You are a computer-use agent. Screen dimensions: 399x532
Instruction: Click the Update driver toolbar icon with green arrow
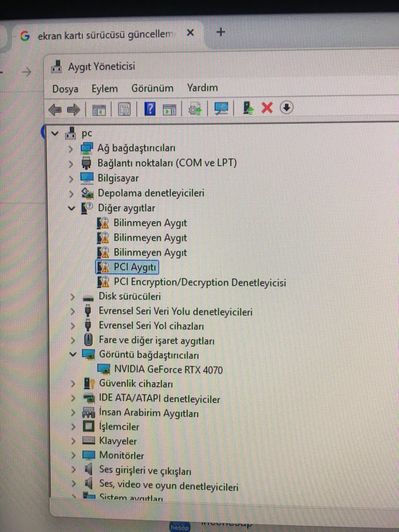[248, 108]
